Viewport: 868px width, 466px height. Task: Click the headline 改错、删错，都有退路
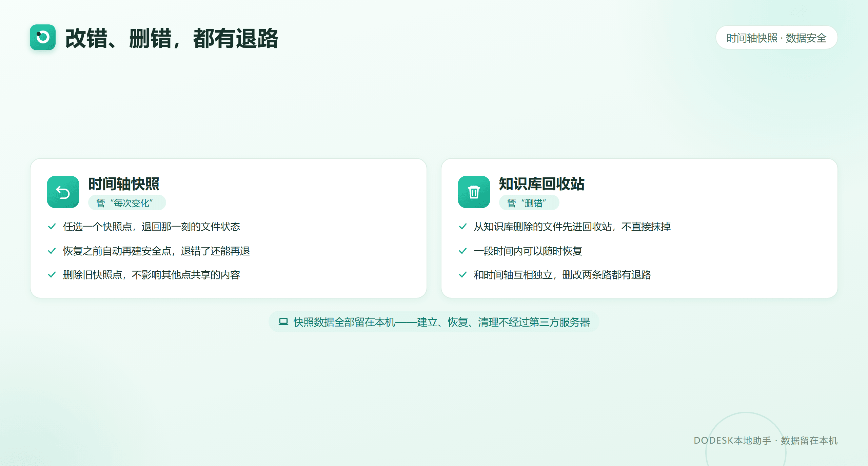(x=172, y=38)
